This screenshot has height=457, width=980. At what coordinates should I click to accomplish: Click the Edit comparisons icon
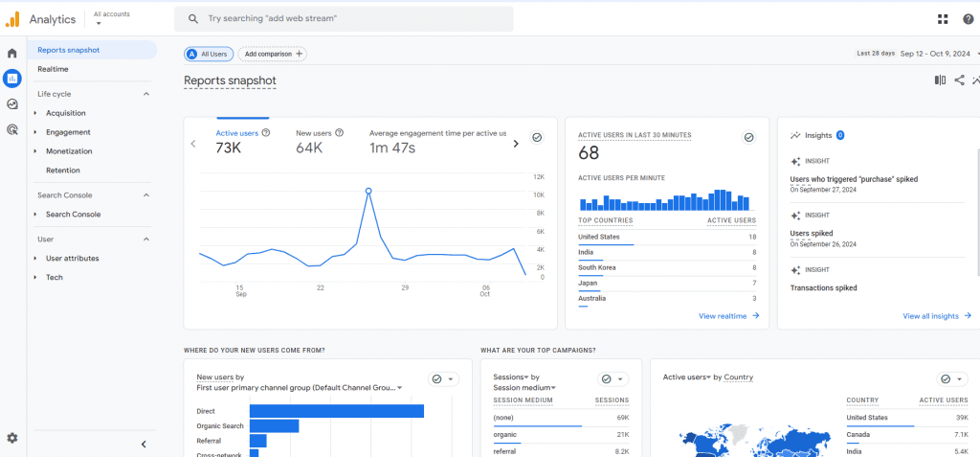(x=940, y=80)
